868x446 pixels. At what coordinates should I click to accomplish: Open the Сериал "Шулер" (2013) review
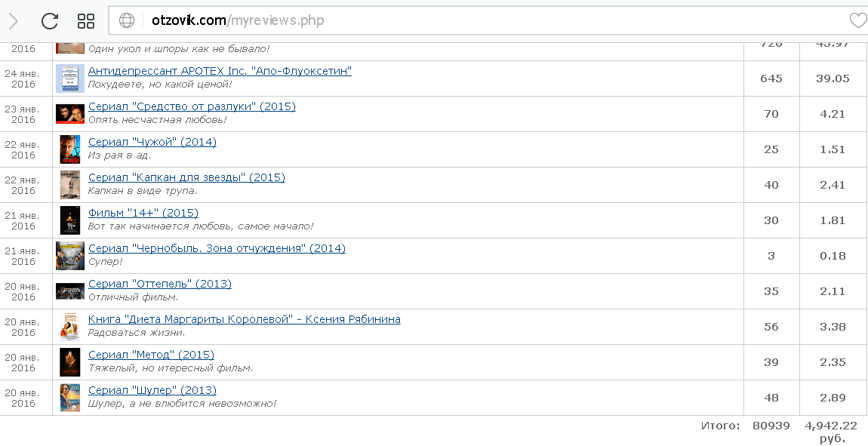pyautogui.click(x=152, y=390)
